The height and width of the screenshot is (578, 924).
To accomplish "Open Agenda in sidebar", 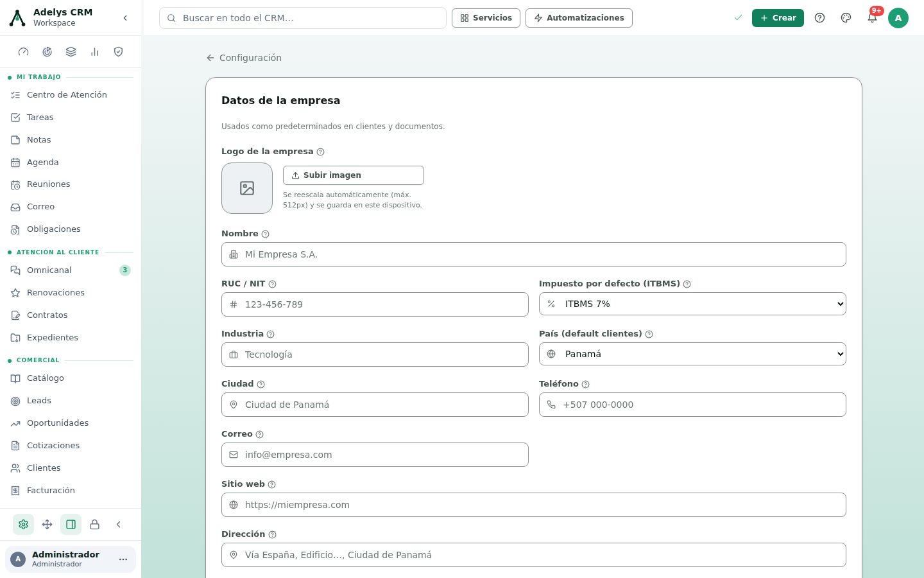I will point(71,162).
